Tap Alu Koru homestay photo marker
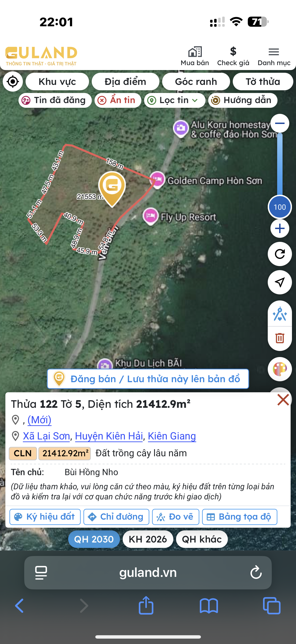Image resolution: width=296 pixels, height=644 pixels. tap(181, 128)
